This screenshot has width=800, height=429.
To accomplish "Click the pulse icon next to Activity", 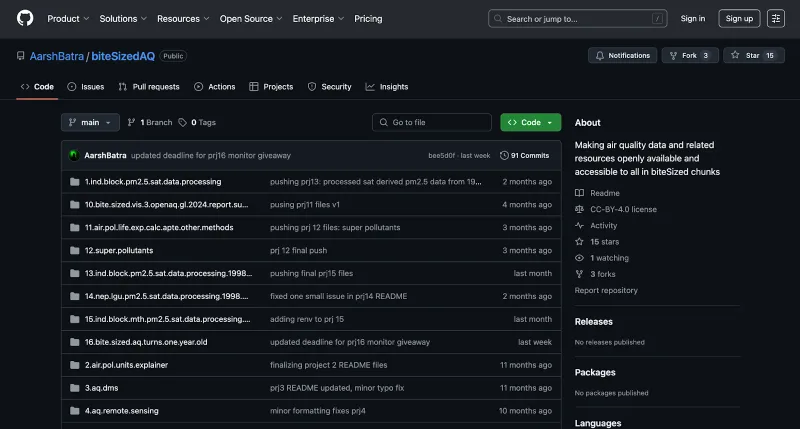I will tap(579, 225).
